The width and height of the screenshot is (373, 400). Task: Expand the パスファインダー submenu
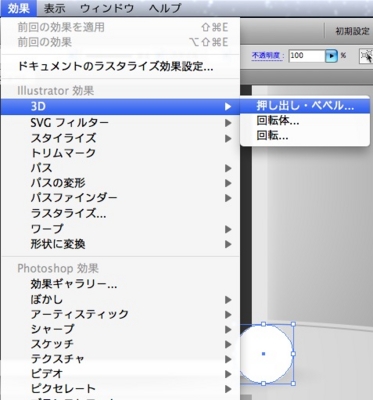(x=120, y=198)
